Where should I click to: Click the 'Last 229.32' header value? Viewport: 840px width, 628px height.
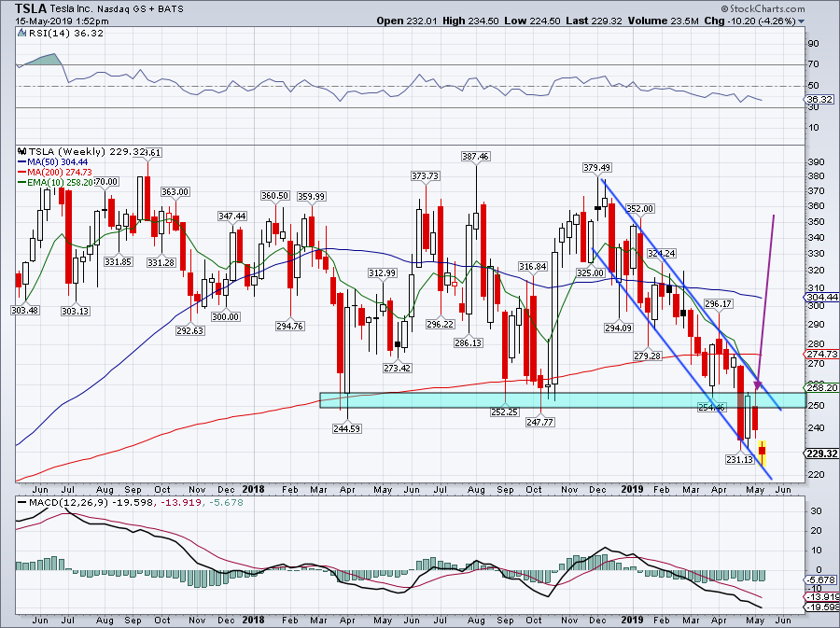tap(594, 21)
